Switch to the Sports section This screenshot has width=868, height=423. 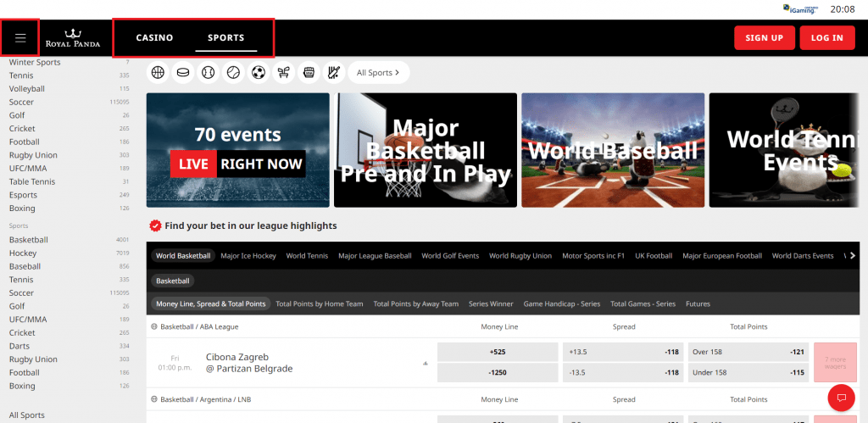tap(225, 37)
